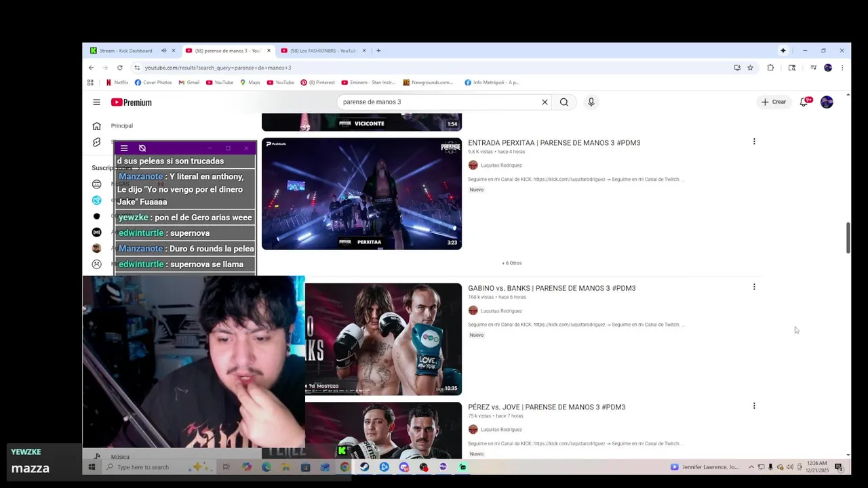Open the YouTube hamburger guide menu

(x=96, y=102)
